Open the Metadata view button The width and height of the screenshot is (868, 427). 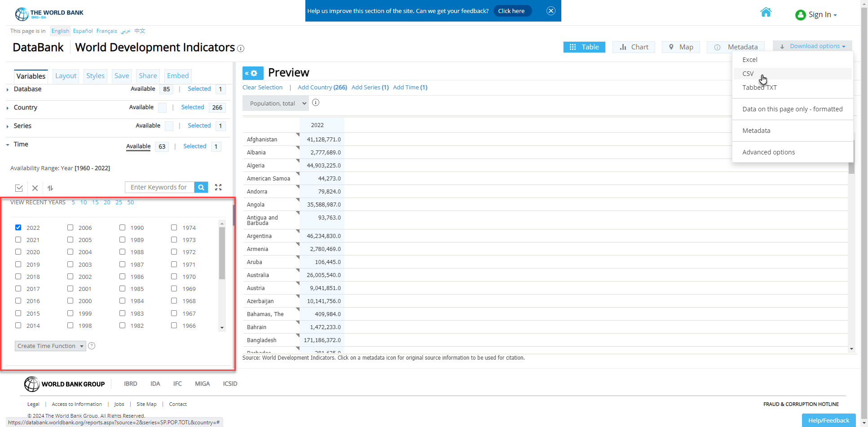(736, 47)
